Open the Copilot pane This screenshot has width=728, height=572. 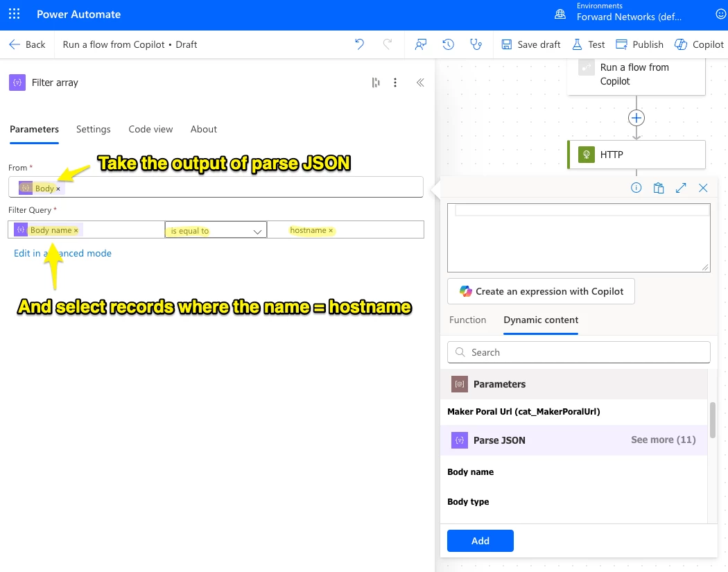699,44
